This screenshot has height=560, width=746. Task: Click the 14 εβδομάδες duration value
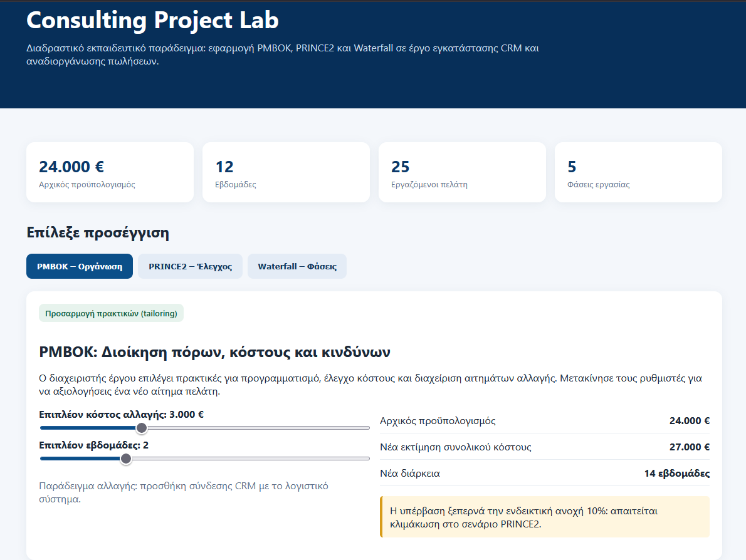(x=677, y=474)
